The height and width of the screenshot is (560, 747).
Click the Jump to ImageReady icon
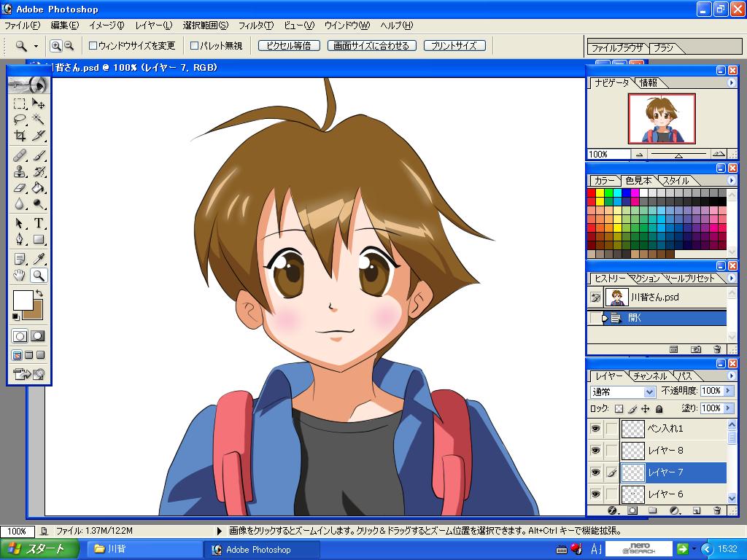28,374
